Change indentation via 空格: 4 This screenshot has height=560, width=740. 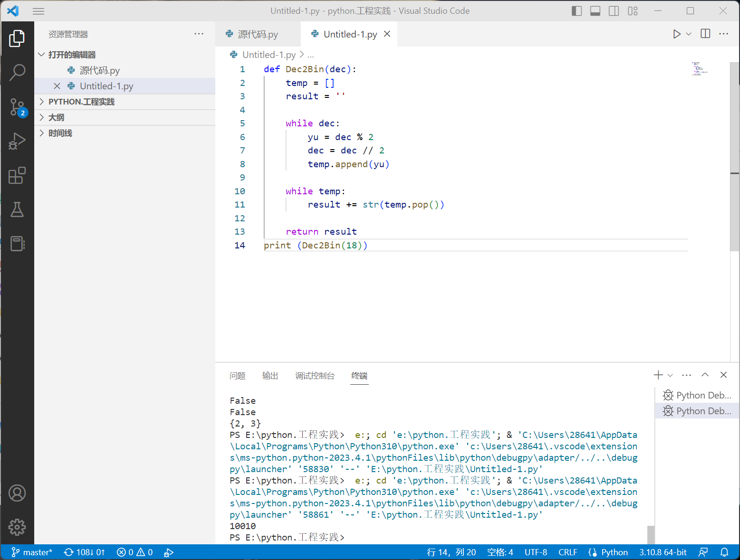(500, 552)
